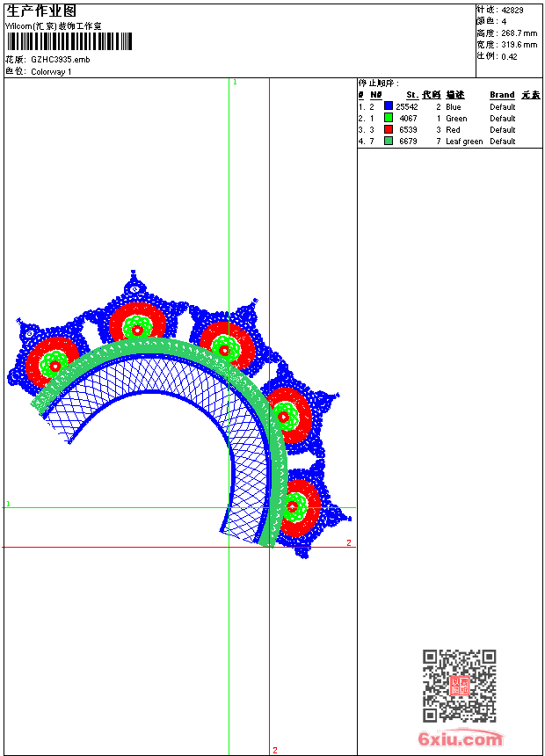Click the height value 268.7 mm
The height and width of the screenshot is (756, 545).
coord(518,33)
